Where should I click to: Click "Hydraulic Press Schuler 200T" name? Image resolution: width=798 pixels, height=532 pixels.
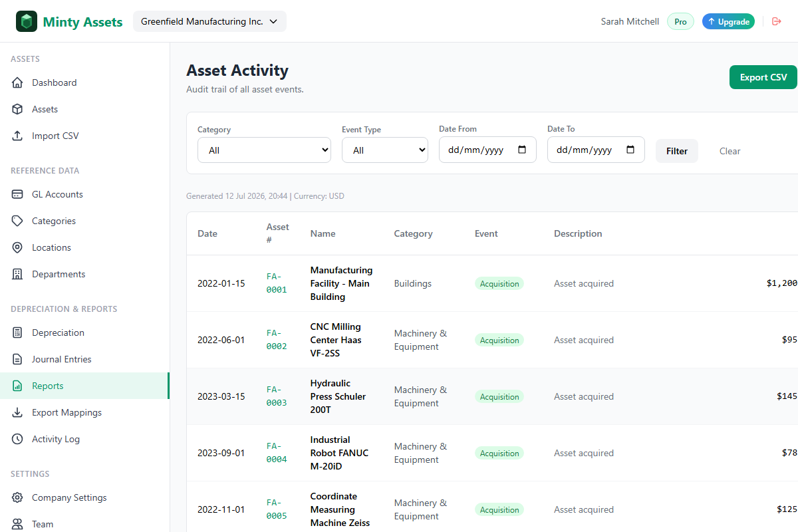point(338,396)
